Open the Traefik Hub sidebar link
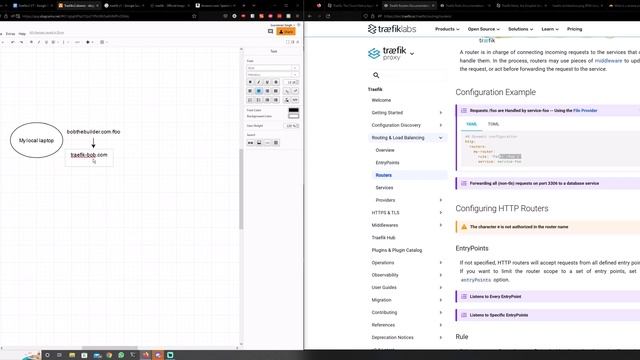Screen dimensions: 640x360 [383, 238]
